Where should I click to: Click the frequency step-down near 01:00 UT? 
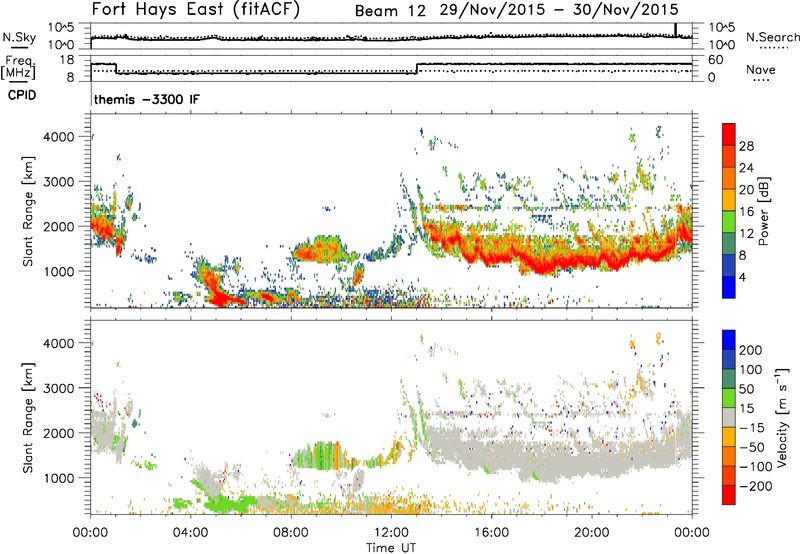click(116, 68)
